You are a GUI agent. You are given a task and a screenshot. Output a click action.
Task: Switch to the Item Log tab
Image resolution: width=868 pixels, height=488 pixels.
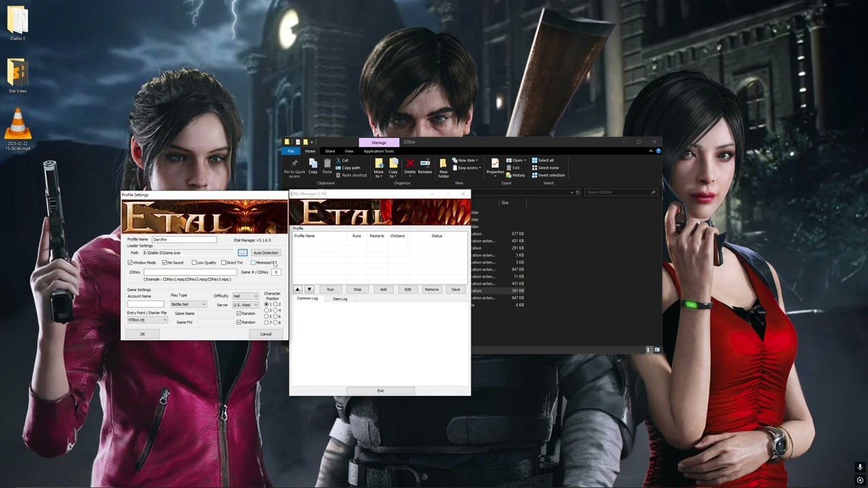340,299
